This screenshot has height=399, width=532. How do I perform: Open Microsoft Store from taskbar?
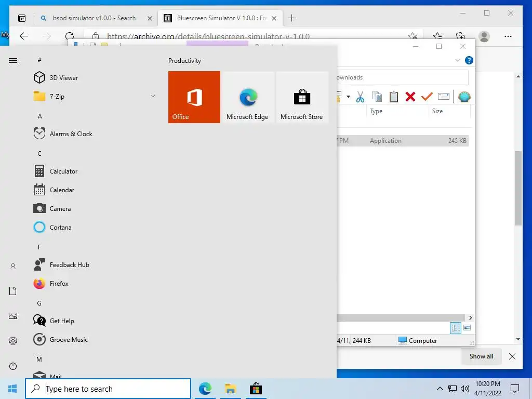click(256, 389)
